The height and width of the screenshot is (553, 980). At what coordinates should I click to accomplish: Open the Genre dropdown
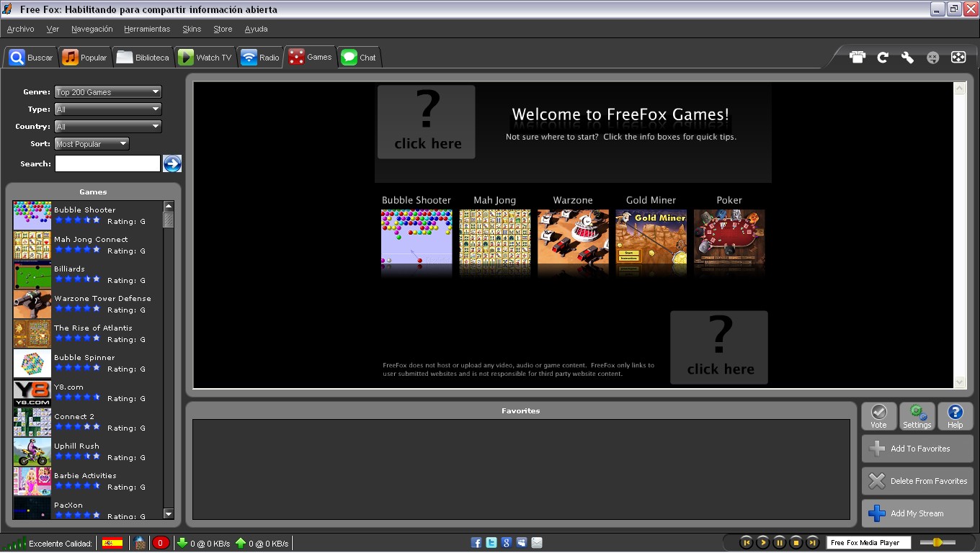point(108,92)
